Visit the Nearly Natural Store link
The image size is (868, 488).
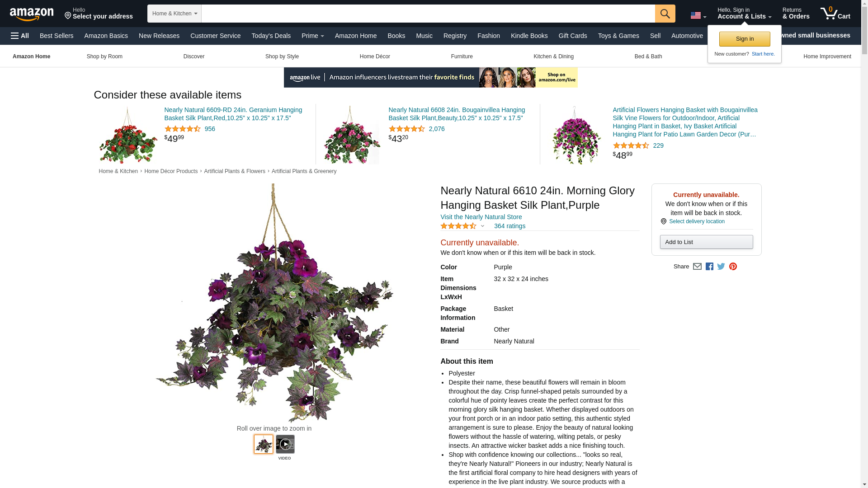pos(481,217)
